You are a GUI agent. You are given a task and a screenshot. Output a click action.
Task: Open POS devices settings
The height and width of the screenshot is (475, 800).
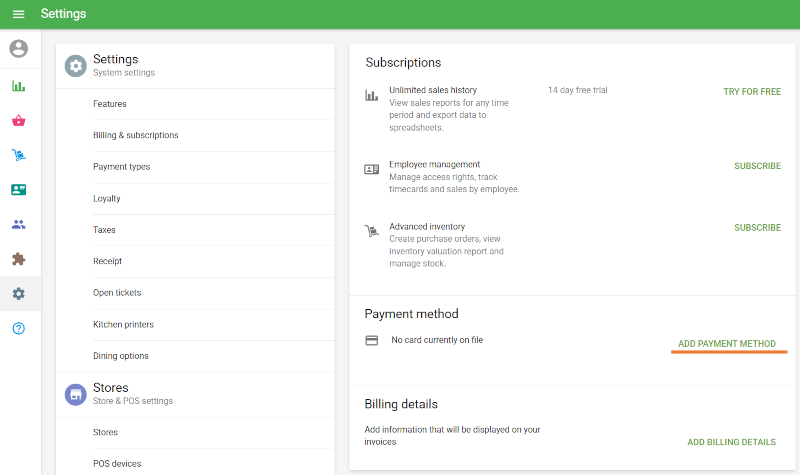coord(214,464)
